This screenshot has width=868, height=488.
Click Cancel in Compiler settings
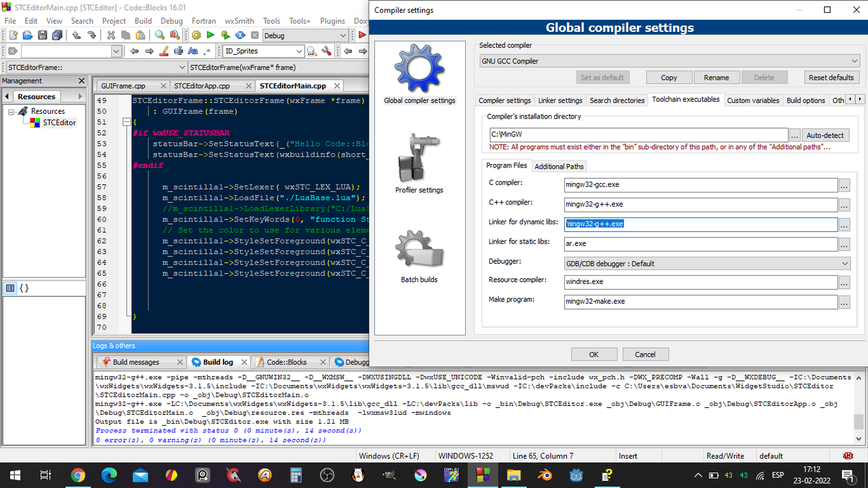[x=645, y=354]
